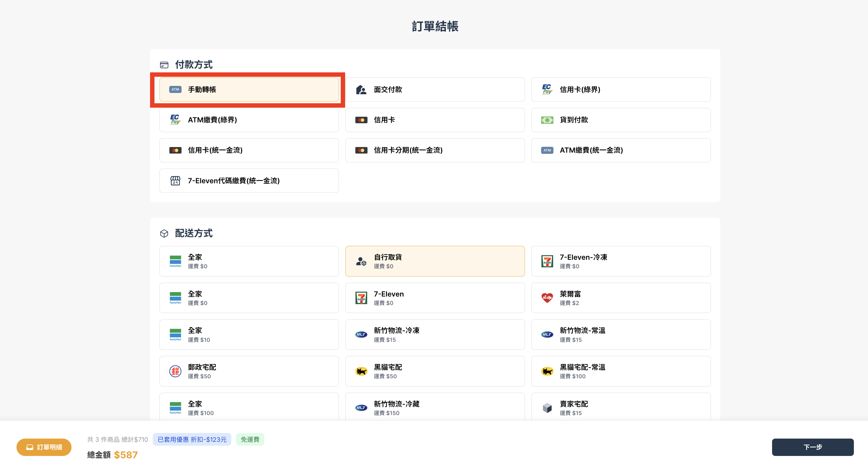Choose 自行取貨 delivery option

[435, 261]
